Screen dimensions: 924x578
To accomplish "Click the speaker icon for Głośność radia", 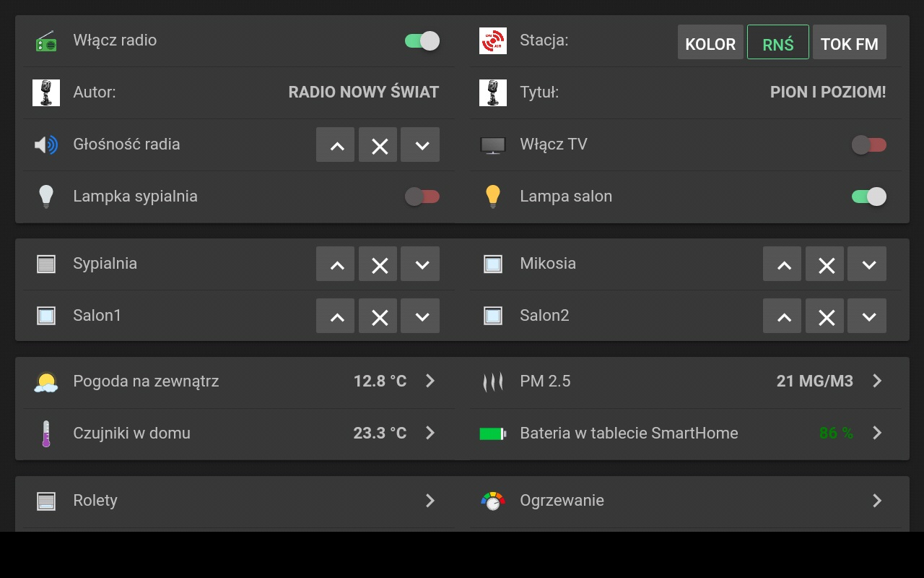I will 46,144.
